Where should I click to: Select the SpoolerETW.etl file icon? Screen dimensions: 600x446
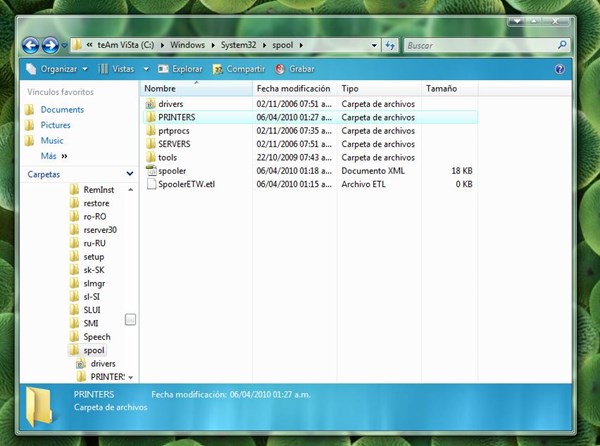click(151, 184)
